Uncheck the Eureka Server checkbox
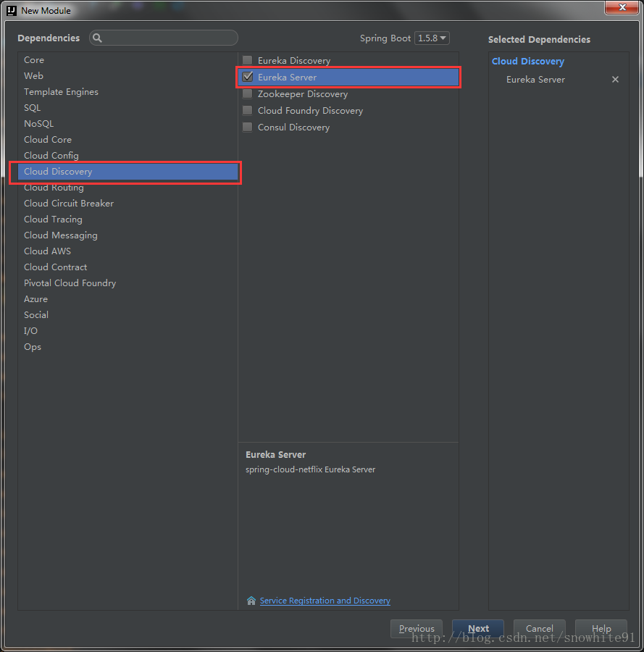This screenshot has width=644, height=652. (x=247, y=77)
